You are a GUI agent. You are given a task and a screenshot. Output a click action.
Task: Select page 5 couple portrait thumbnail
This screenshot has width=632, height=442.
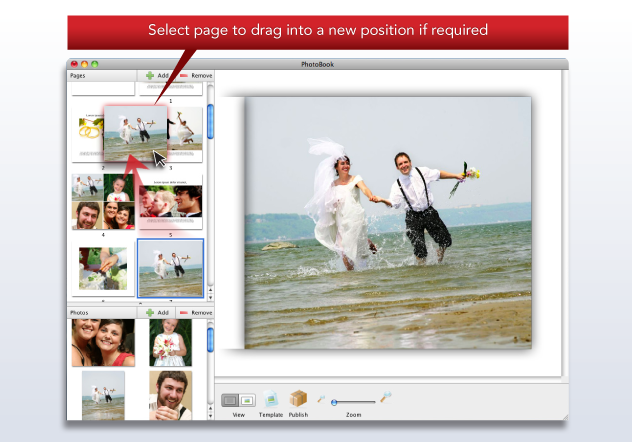pyautogui.click(x=172, y=201)
